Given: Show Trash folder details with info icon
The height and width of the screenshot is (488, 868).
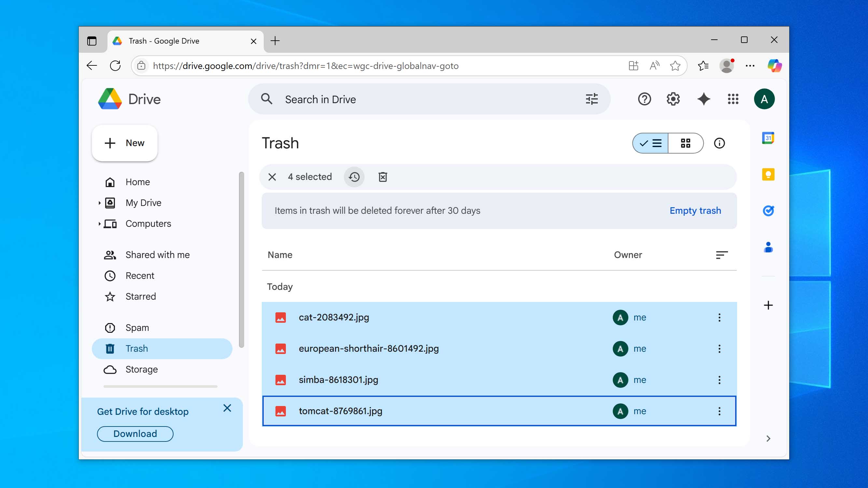Looking at the screenshot, I should tap(720, 143).
